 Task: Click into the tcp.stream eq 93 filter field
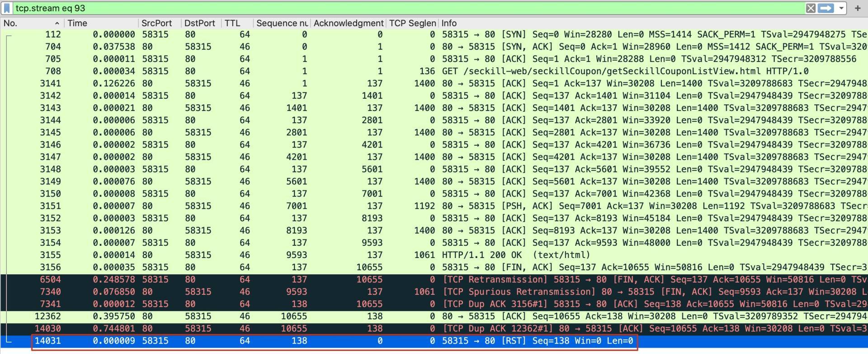(x=407, y=8)
